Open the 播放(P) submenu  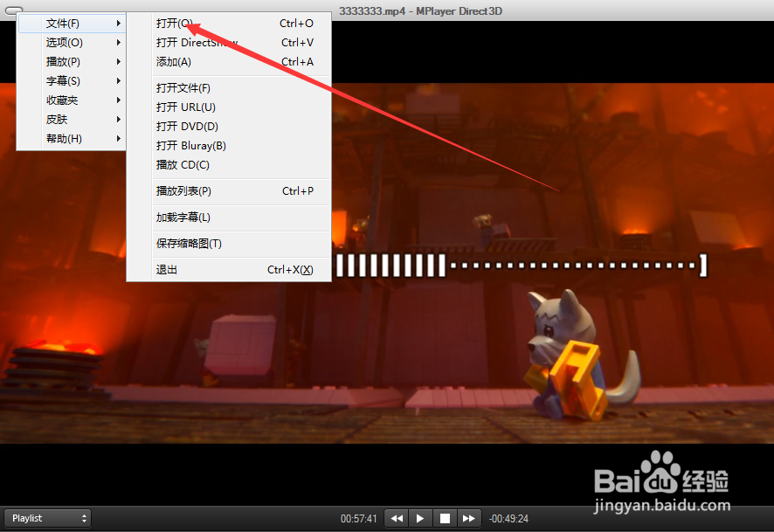pyautogui.click(x=72, y=62)
